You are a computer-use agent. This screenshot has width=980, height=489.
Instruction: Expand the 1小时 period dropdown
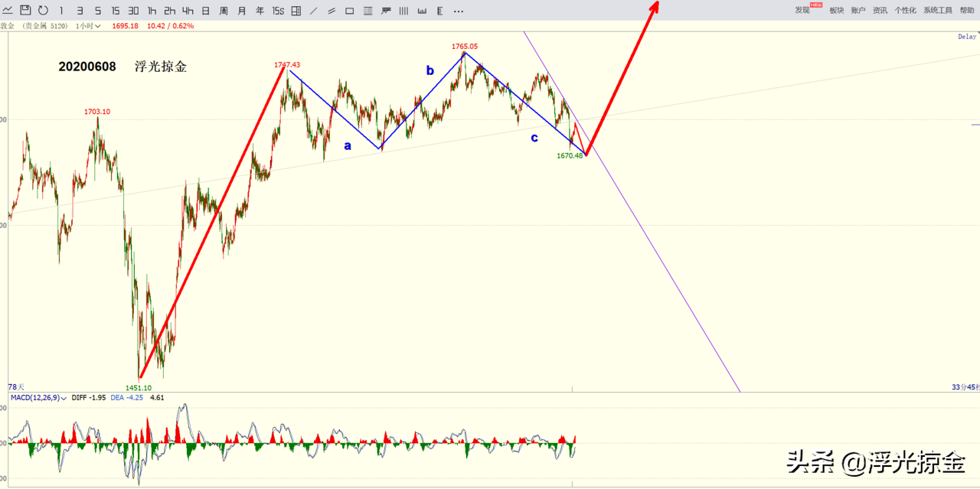pos(88,26)
